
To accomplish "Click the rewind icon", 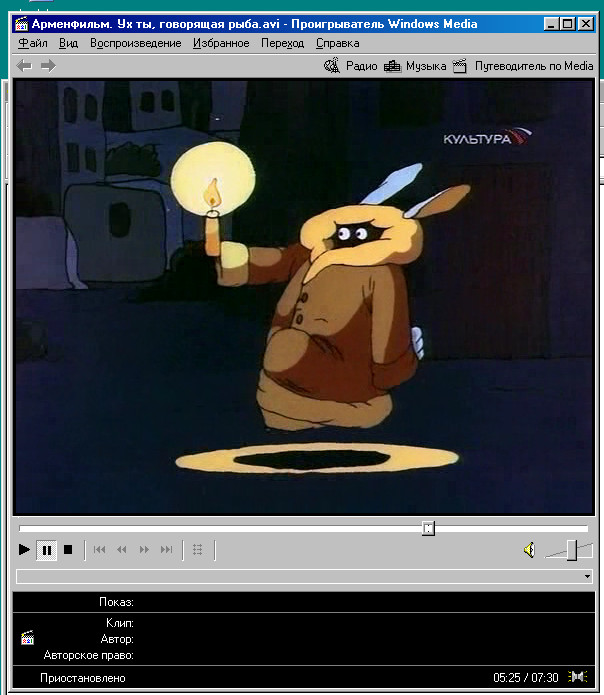I will point(121,550).
